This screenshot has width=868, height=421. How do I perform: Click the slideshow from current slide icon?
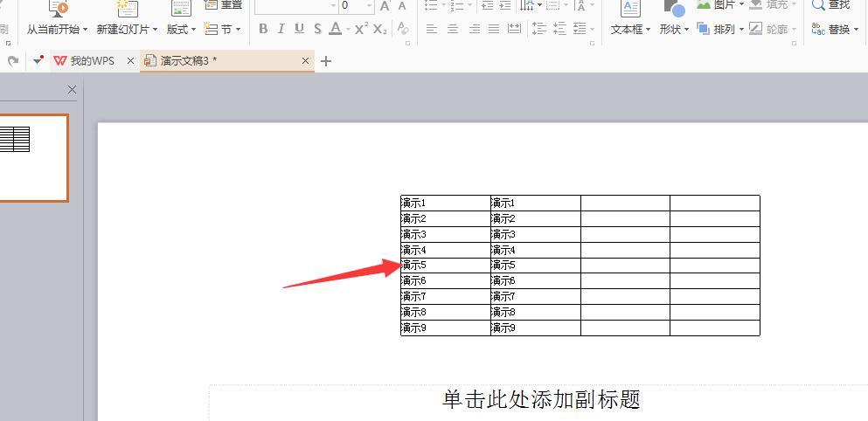point(58,8)
